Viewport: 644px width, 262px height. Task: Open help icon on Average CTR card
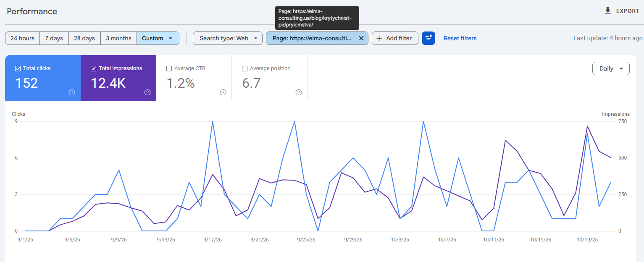click(223, 92)
